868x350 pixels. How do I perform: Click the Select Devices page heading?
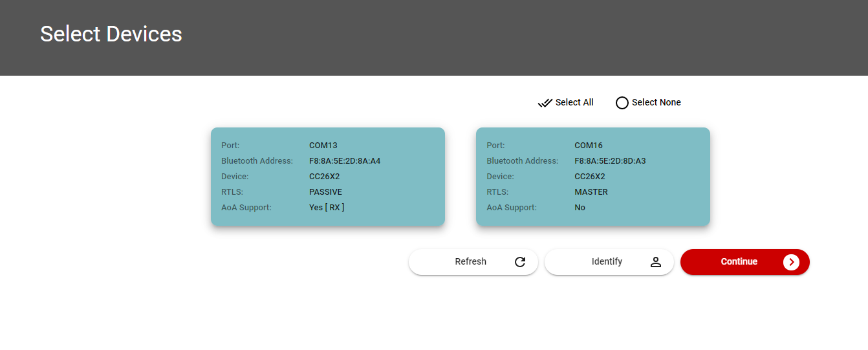tap(111, 34)
